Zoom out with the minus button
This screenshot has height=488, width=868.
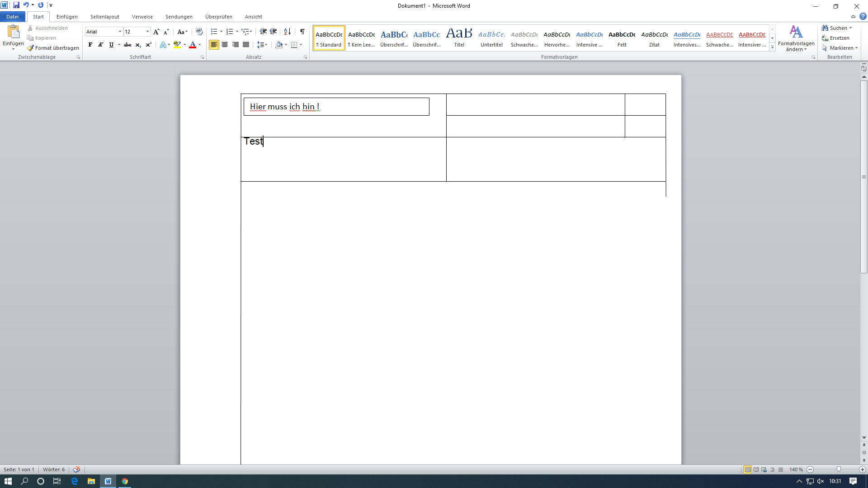(810, 470)
